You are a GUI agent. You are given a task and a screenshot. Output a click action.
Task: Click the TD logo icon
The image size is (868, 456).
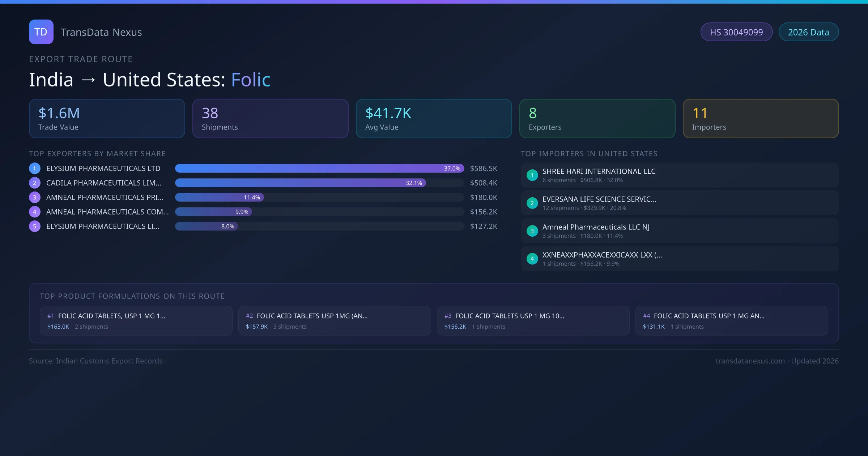(x=41, y=32)
